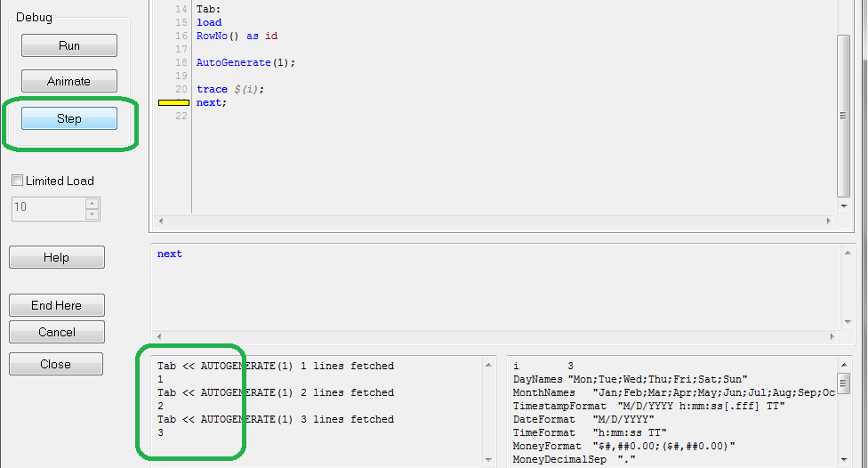The width and height of the screenshot is (868, 468).
Task: Click log pane down scroll arrow
Action: pos(488,459)
